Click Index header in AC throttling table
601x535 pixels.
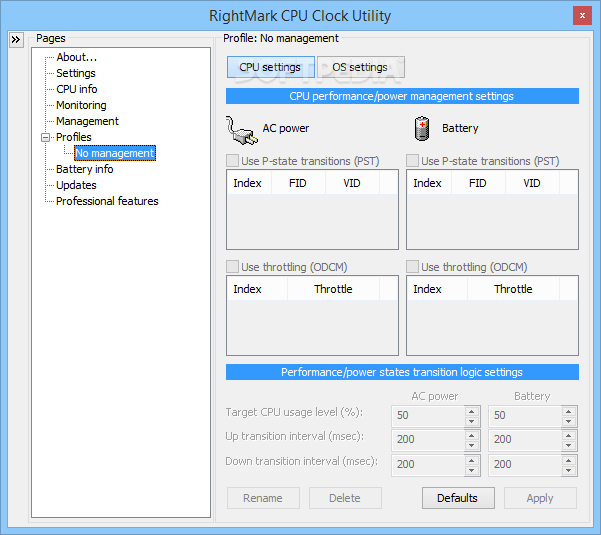[x=258, y=289]
